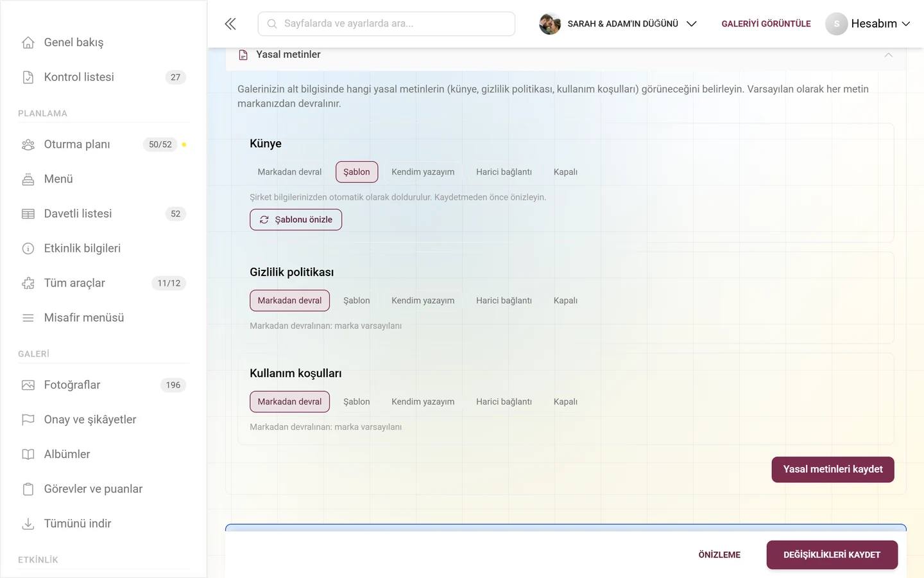Choose Harici bağlantı for Kullanım koşulları
Image resolution: width=924 pixels, height=578 pixels.
click(504, 402)
